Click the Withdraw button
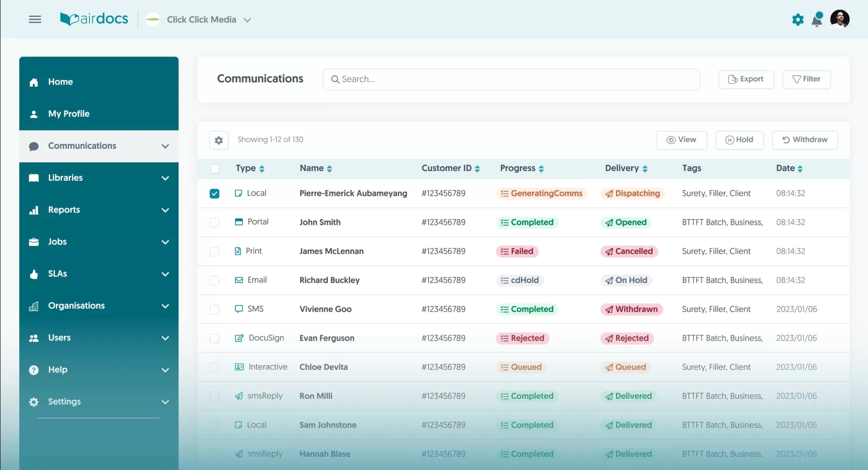The height and width of the screenshot is (470, 868). [805, 140]
